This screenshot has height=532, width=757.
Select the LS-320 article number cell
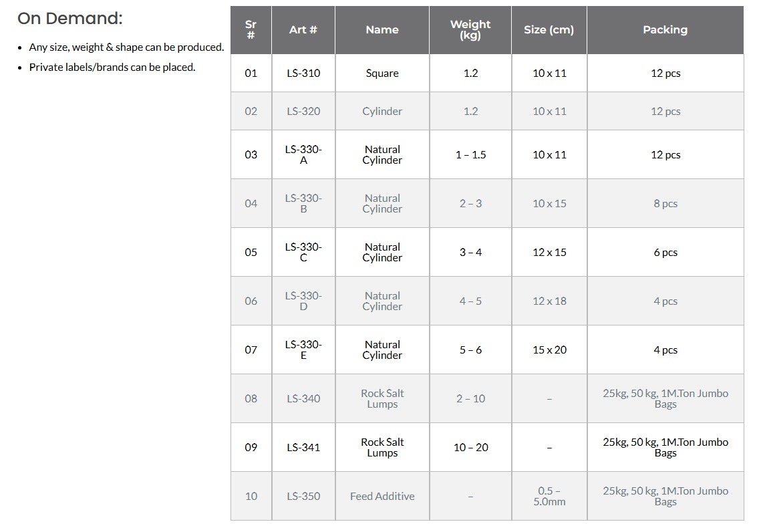(303, 112)
